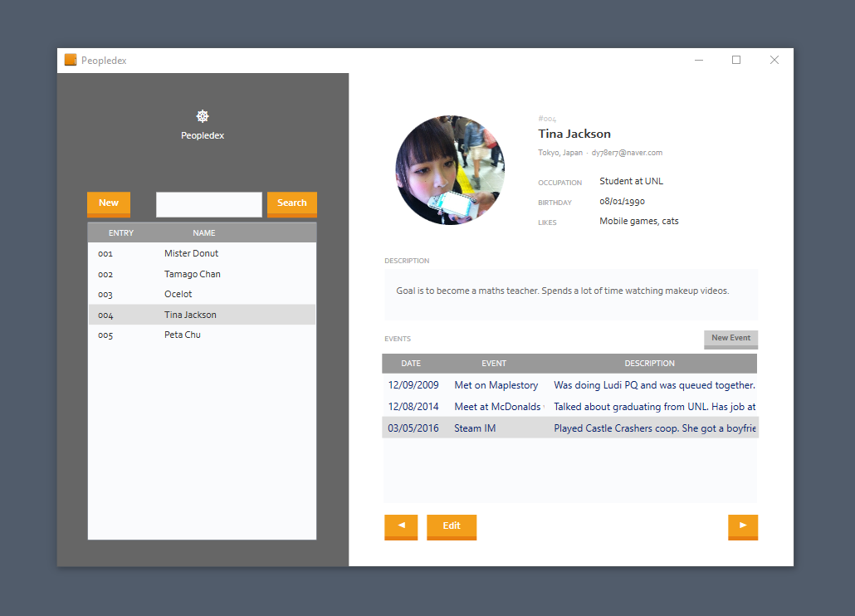Screen dimensions: 855x616
Task: Click the Search button
Action: pos(291,203)
